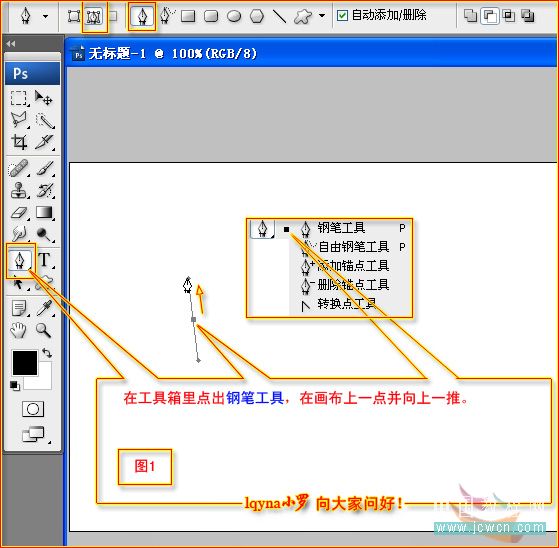559x548 pixels.
Task: Choose Freeform Pen tool in options bar
Action: click(x=167, y=16)
